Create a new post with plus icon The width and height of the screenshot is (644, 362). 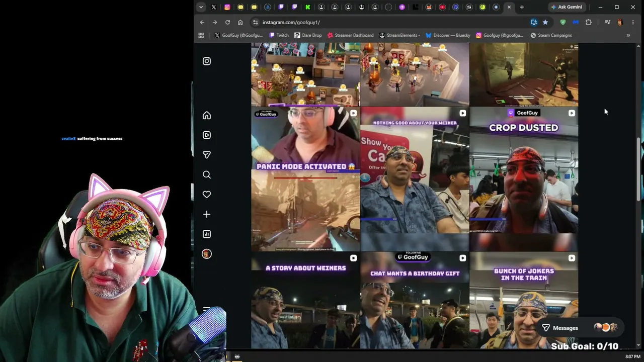coord(207,214)
